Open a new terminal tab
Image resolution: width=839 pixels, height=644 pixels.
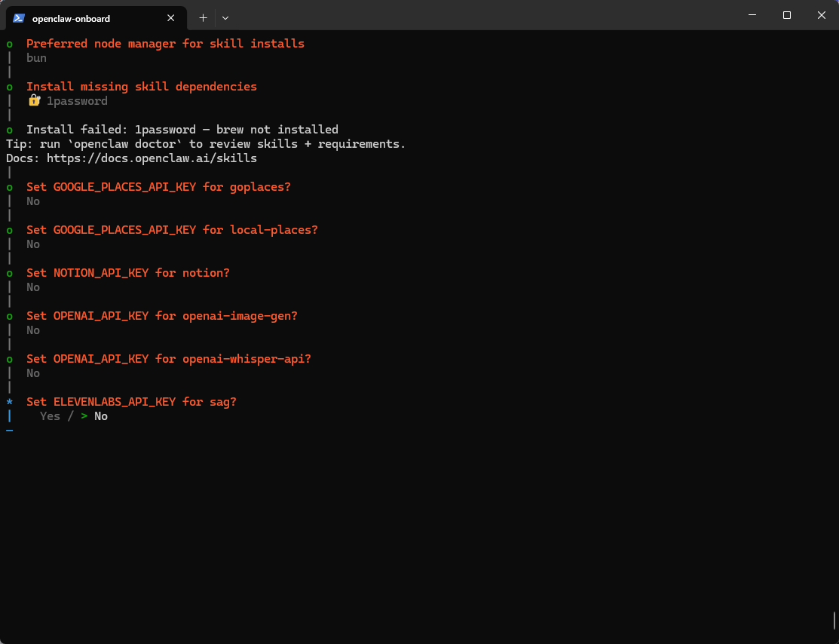pos(203,18)
